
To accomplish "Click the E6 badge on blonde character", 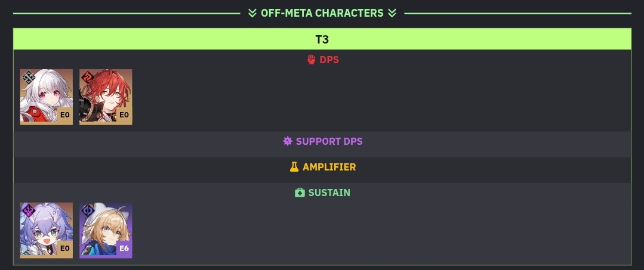I will pyautogui.click(x=124, y=249).
